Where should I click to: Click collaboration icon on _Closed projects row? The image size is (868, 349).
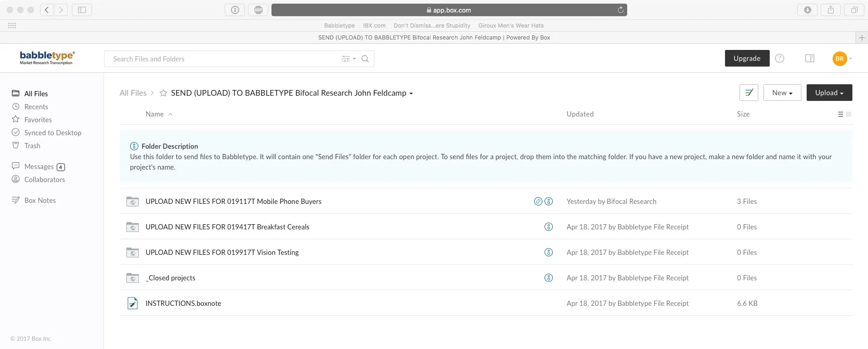tap(549, 278)
